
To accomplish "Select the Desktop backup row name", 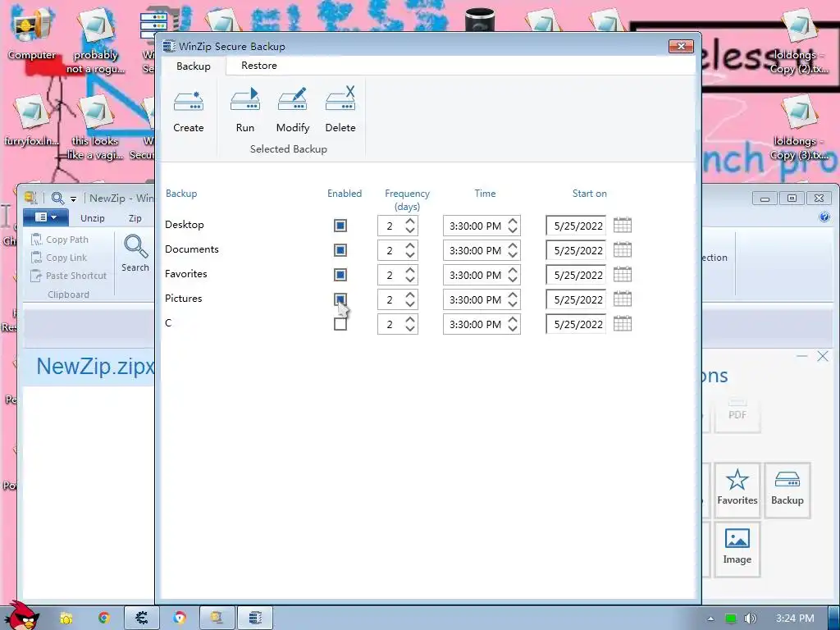I will click(x=185, y=225).
